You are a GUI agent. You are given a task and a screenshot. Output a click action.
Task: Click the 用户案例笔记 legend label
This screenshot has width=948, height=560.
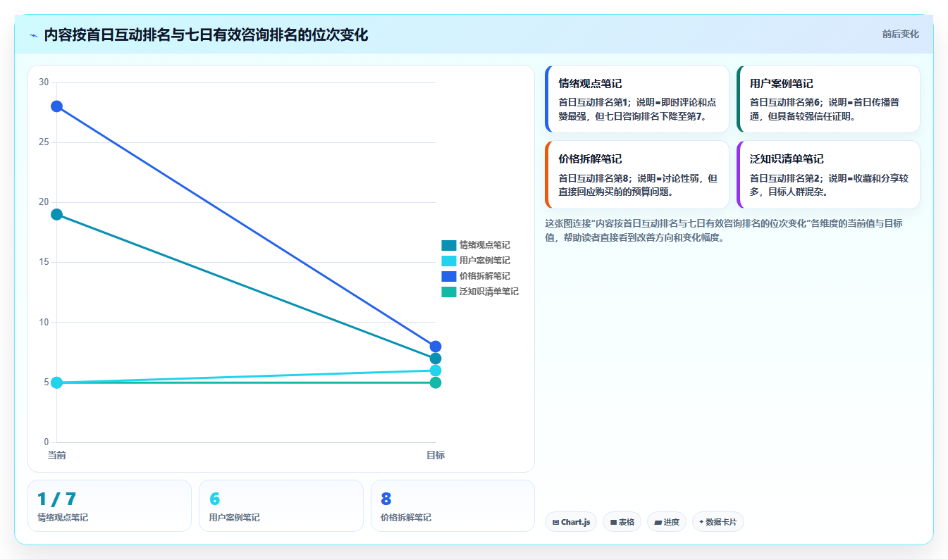pyautogui.click(x=485, y=261)
